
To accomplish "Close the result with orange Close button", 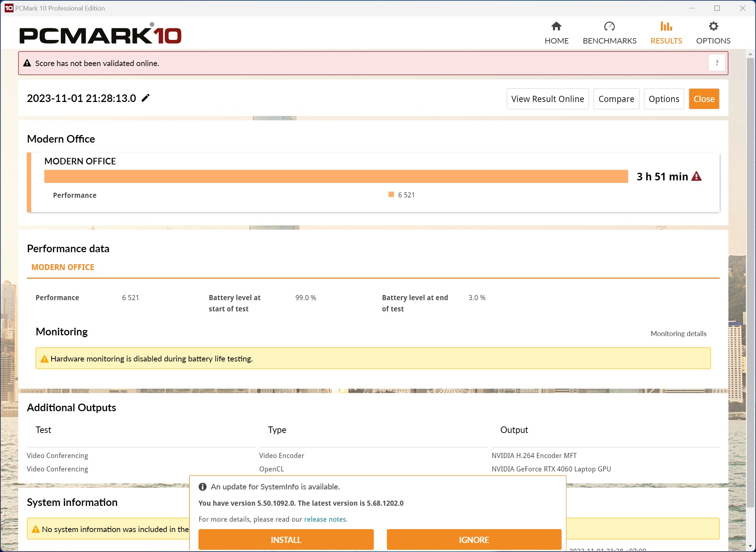I will pos(704,99).
